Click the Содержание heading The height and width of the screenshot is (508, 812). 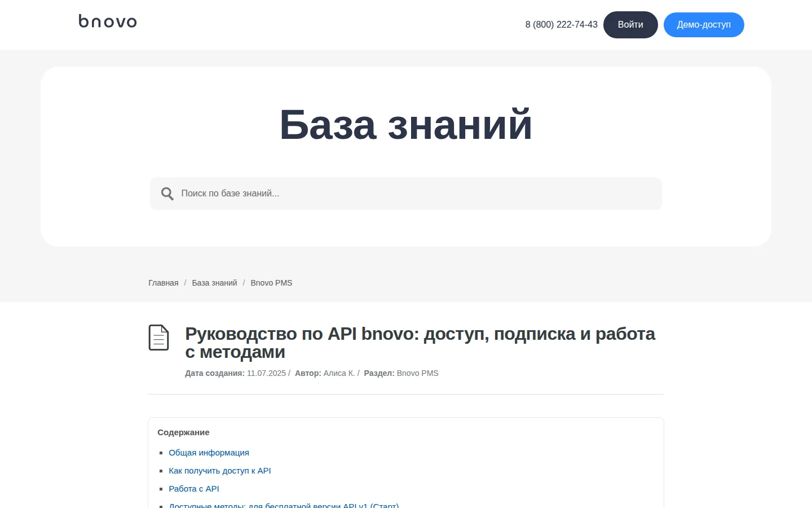pos(183,432)
